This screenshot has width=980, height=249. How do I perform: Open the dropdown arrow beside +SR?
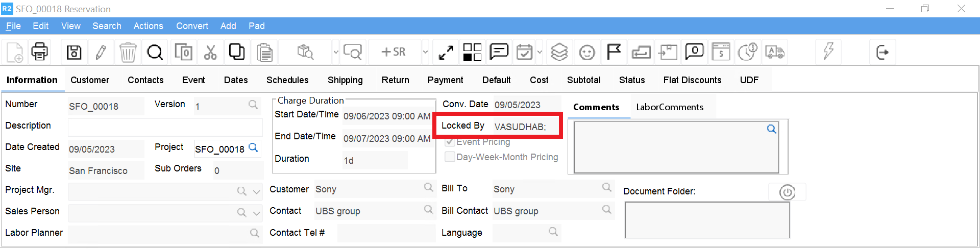pyautogui.click(x=425, y=52)
